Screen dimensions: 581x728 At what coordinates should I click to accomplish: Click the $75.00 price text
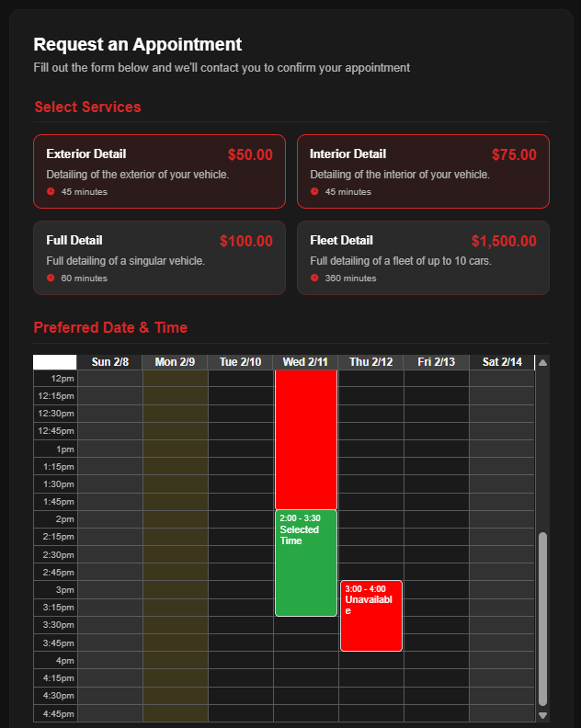514,154
